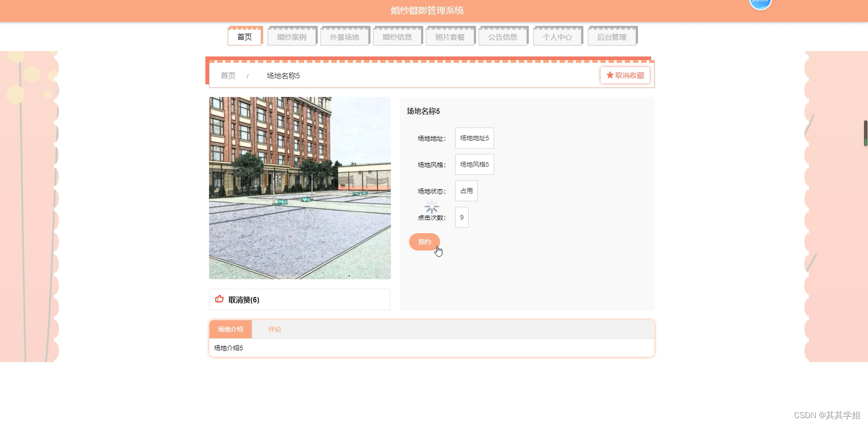Click the 场地风格5 value field
The width and height of the screenshot is (868, 424).
tap(475, 165)
